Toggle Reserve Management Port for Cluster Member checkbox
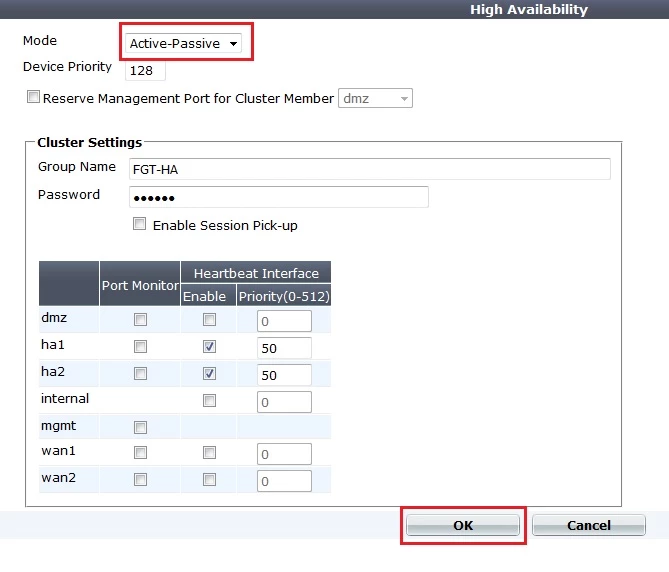 pyautogui.click(x=33, y=97)
